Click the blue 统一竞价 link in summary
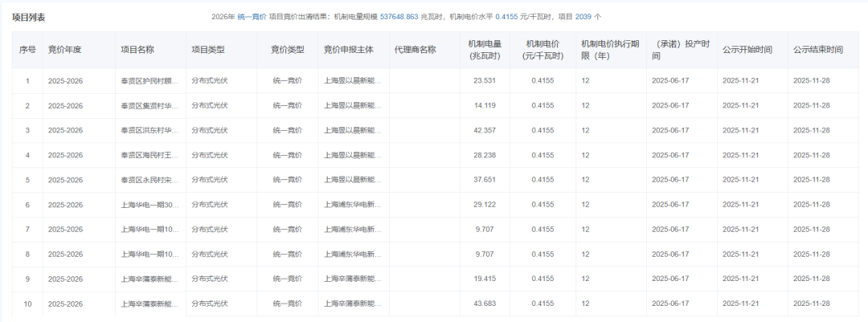This screenshot has height=322, width=868. pos(252,17)
